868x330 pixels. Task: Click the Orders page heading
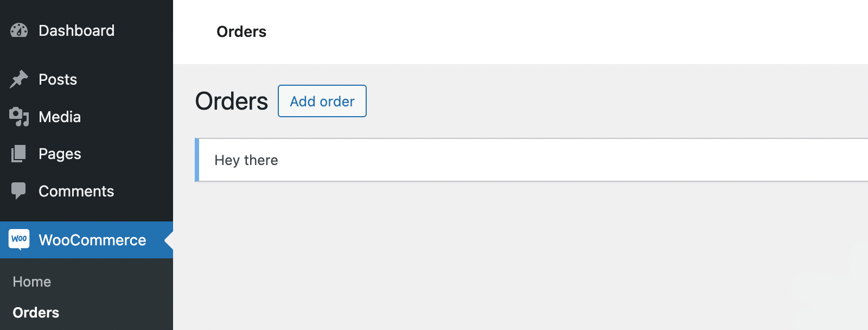click(232, 101)
